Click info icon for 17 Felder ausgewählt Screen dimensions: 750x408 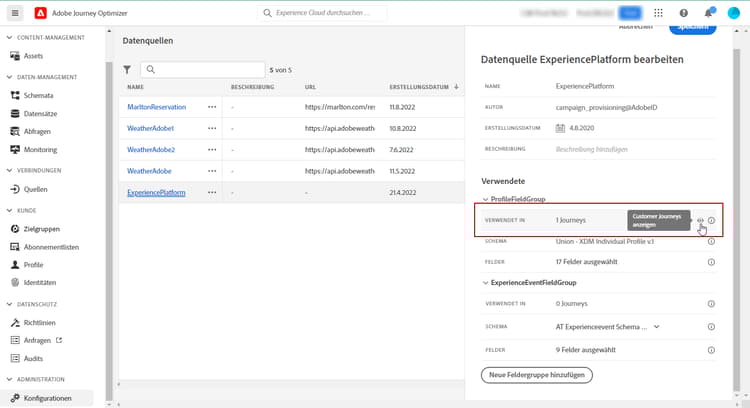[x=711, y=262]
